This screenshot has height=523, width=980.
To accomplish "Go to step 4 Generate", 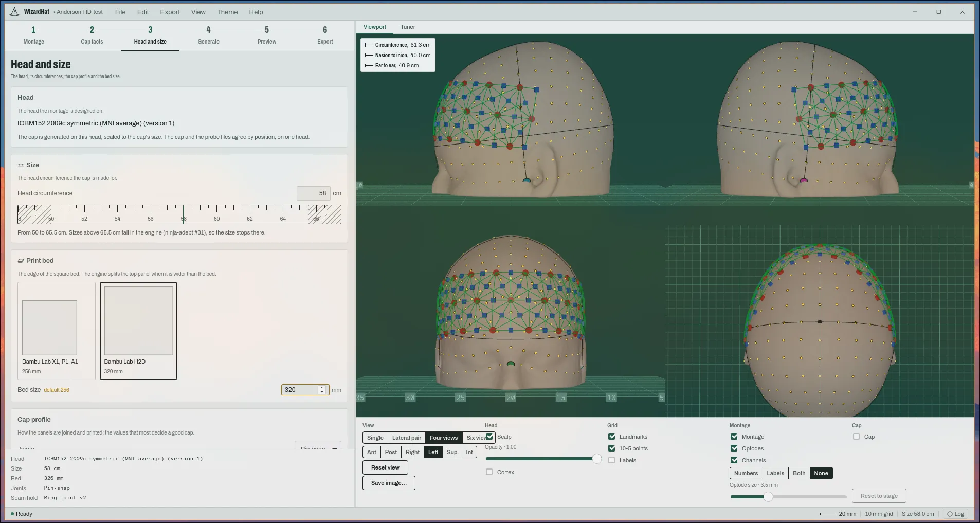I will 209,35.
